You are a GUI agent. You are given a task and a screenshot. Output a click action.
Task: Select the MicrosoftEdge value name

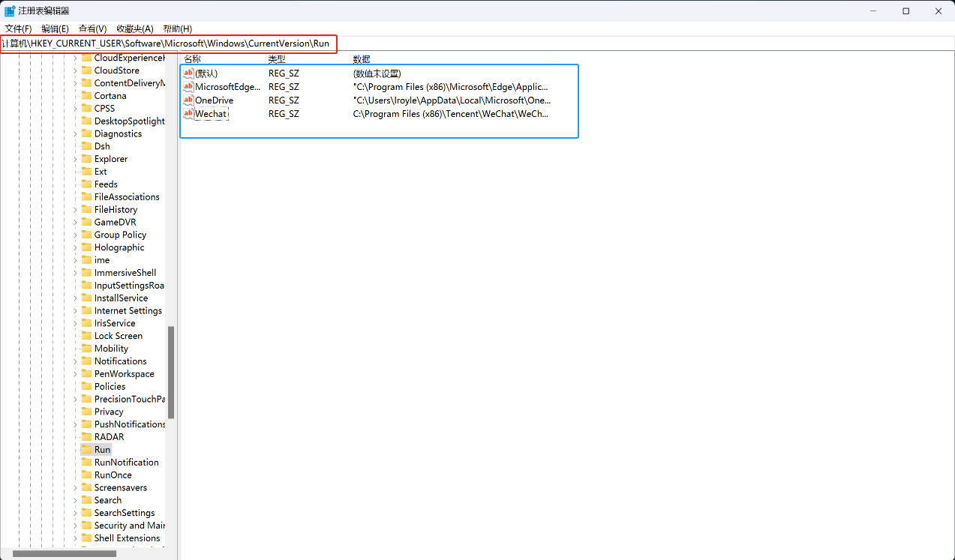[x=228, y=87]
